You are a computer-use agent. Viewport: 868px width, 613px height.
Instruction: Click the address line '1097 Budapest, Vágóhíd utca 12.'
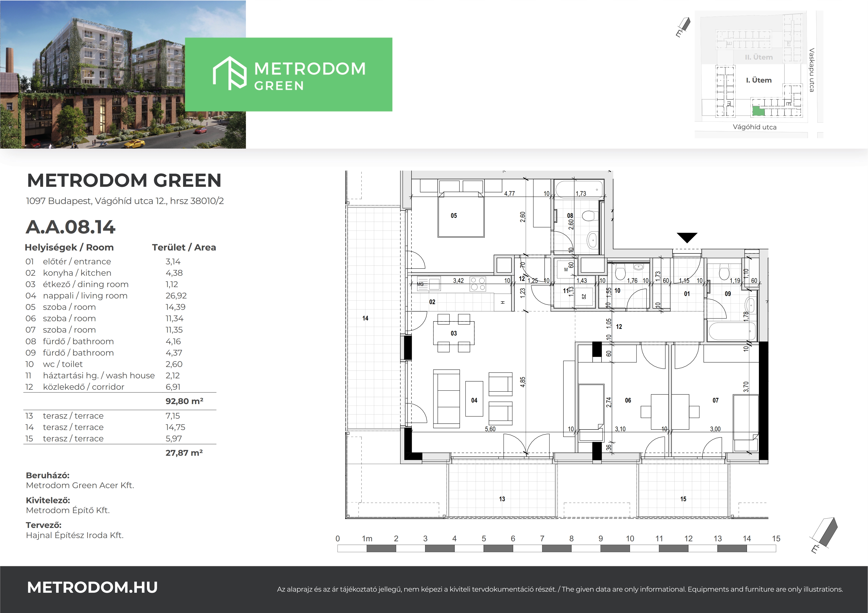coord(125,201)
